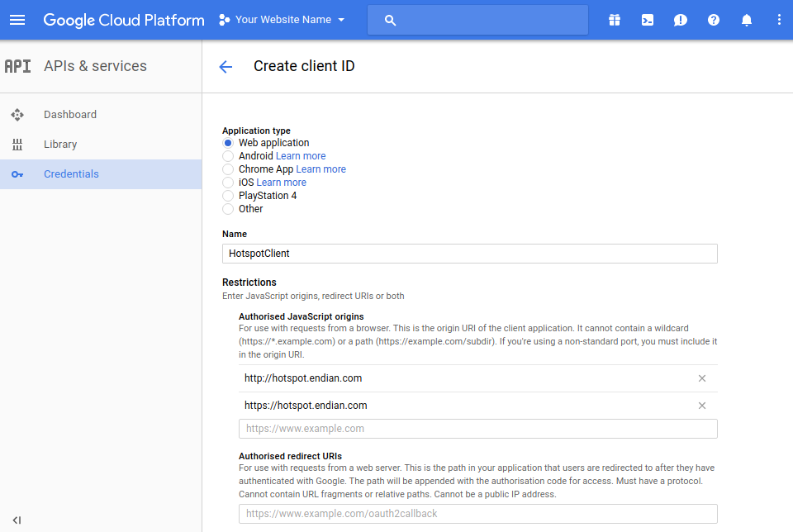Viewport: 793px width, 532px height.
Task: Open the Your Website Name project selector
Action: pos(283,20)
